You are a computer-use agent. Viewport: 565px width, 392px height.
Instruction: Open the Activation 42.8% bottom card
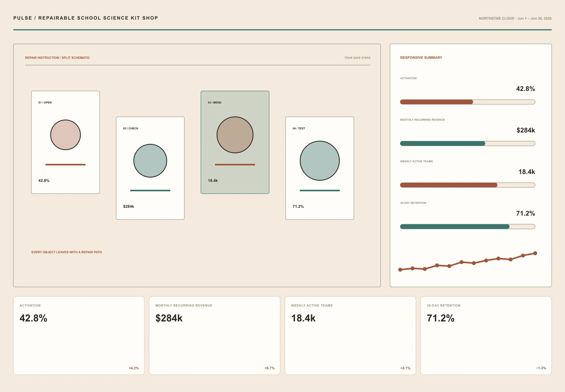(x=79, y=336)
